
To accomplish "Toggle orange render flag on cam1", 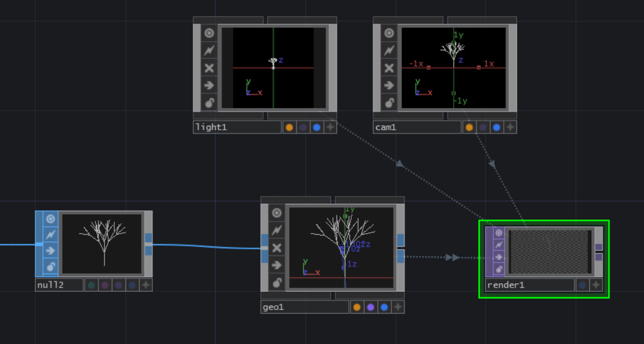I will [469, 127].
